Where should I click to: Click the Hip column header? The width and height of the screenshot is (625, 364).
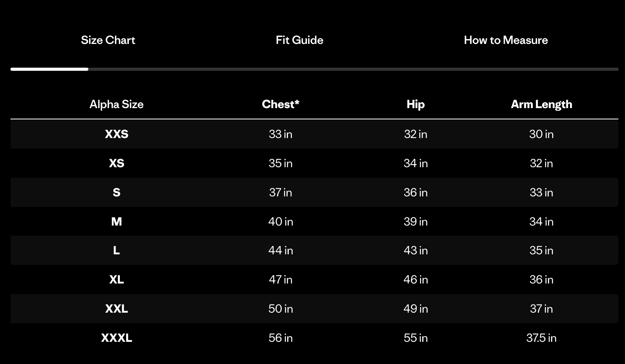point(415,104)
